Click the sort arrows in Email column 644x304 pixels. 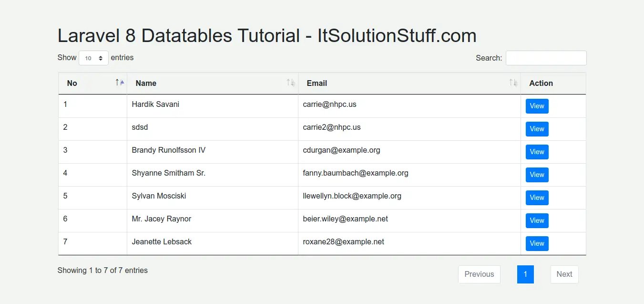[x=513, y=83]
